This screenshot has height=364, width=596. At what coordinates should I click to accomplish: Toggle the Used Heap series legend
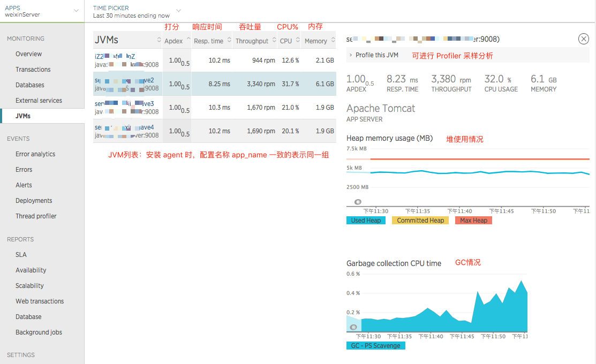[x=366, y=220]
